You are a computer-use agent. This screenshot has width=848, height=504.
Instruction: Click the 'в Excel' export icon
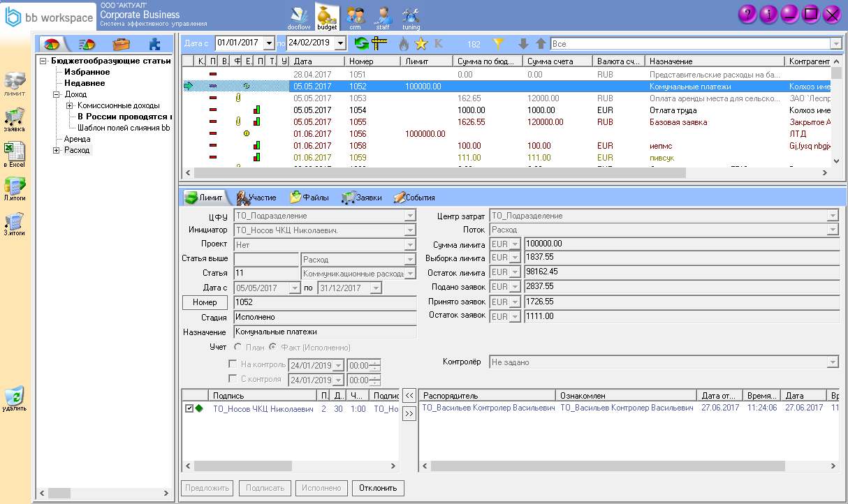click(14, 153)
